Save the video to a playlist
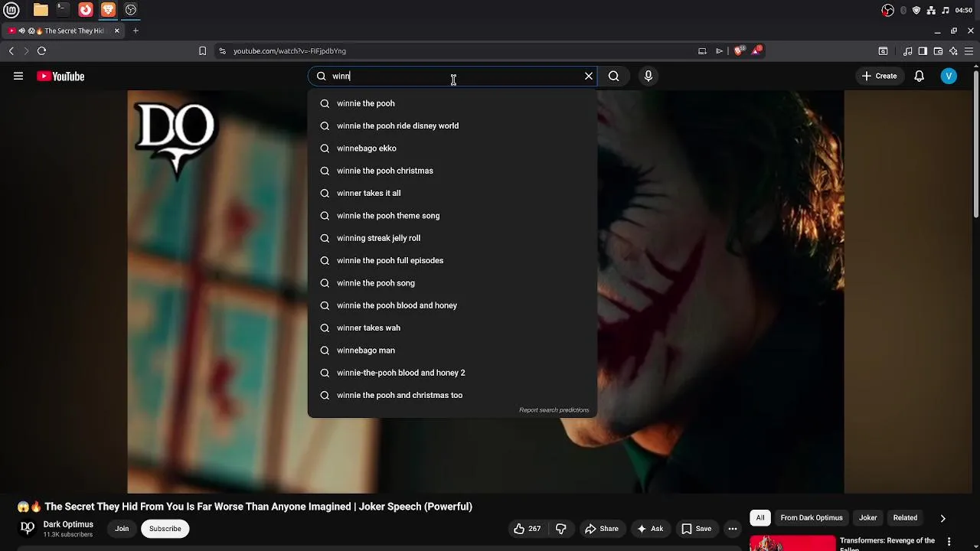 (697, 529)
